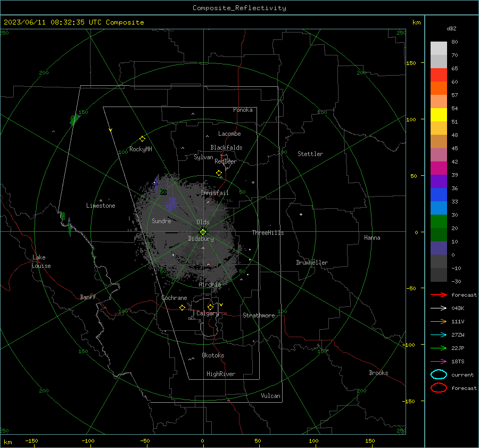Click the yellow diamond marker near RedDeer
This screenshot has height=448, width=479.
point(219,173)
